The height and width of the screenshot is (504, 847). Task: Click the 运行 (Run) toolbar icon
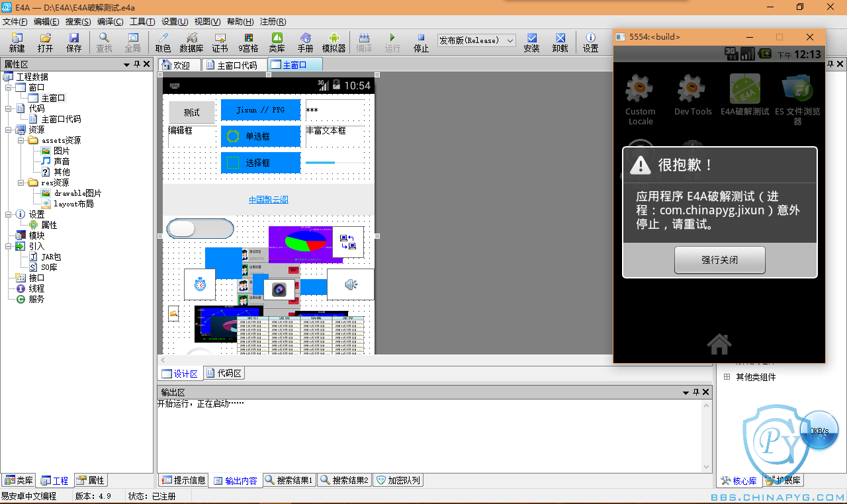(x=392, y=42)
